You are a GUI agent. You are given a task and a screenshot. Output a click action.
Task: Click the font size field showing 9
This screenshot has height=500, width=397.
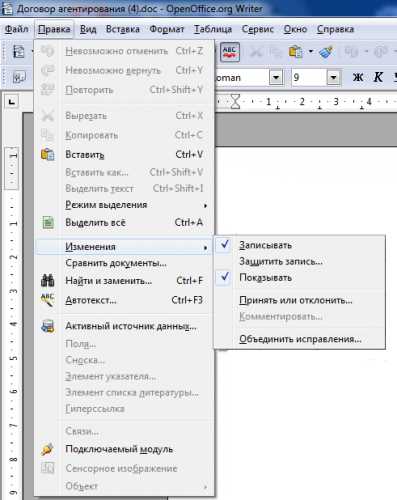tap(309, 78)
